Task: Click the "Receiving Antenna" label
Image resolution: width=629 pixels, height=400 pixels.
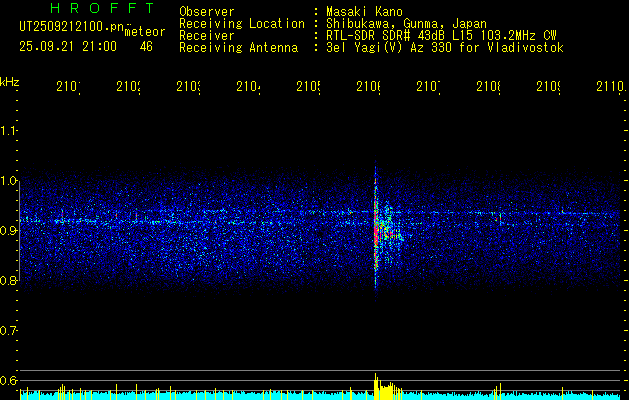Action: click(x=239, y=48)
